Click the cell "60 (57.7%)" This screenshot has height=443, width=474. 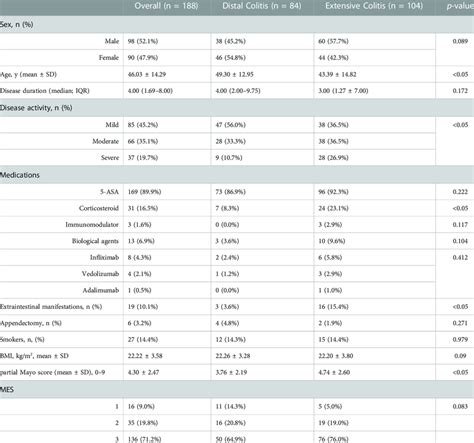click(x=333, y=41)
